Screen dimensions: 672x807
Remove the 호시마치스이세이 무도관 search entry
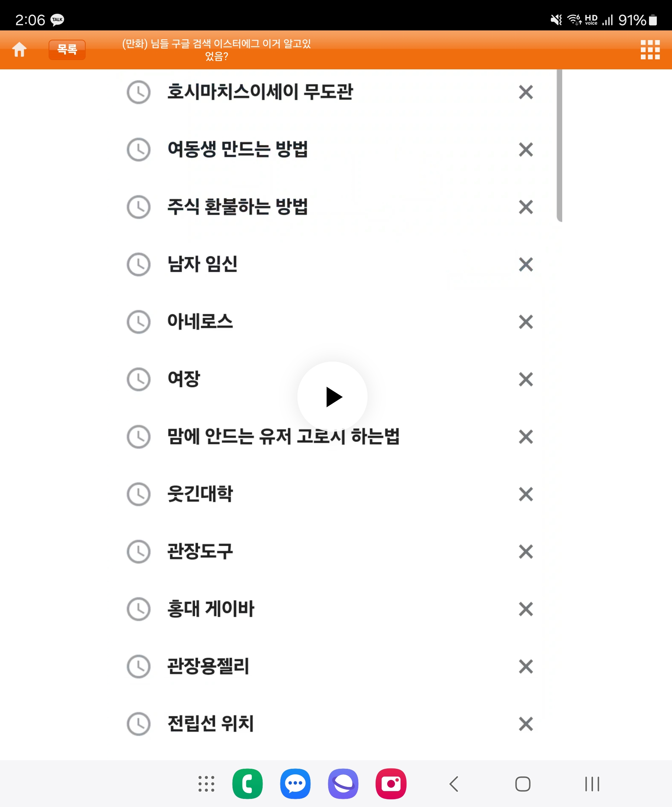point(526,92)
